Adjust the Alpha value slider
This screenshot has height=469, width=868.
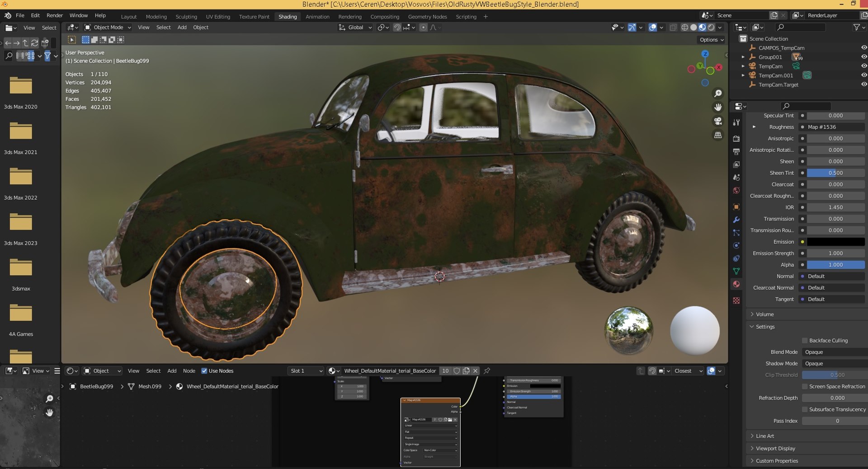coord(835,265)
